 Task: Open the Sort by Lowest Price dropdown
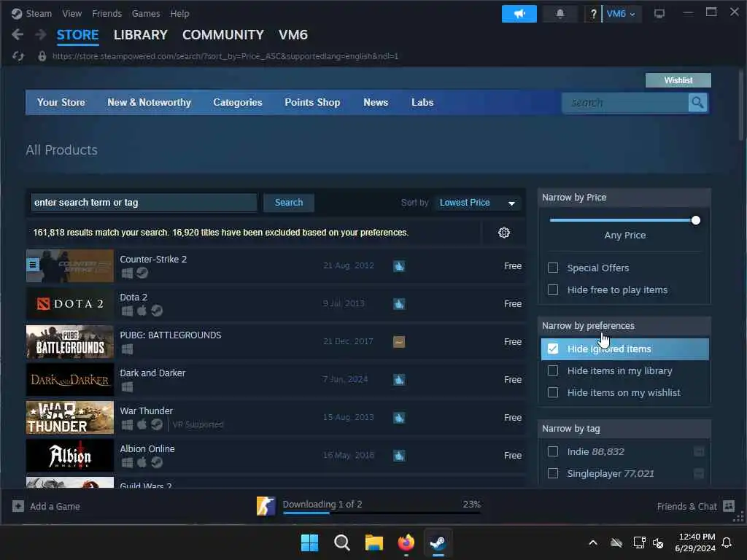pyautogui.click(x=477, y=203)
